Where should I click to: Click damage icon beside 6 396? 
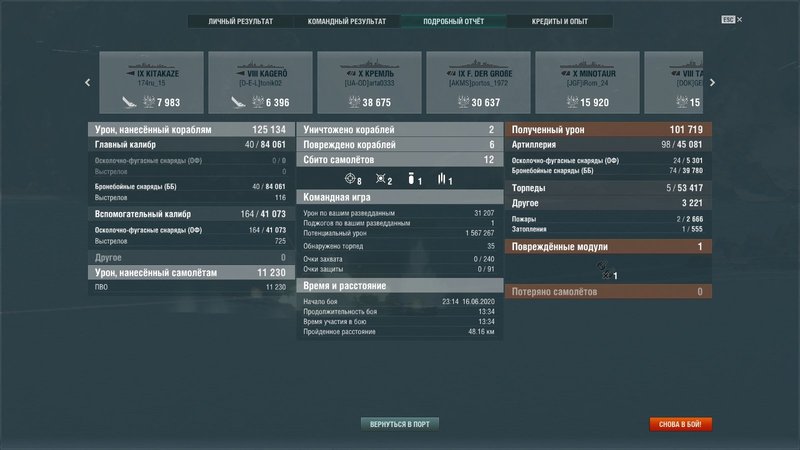pos(258,102)
